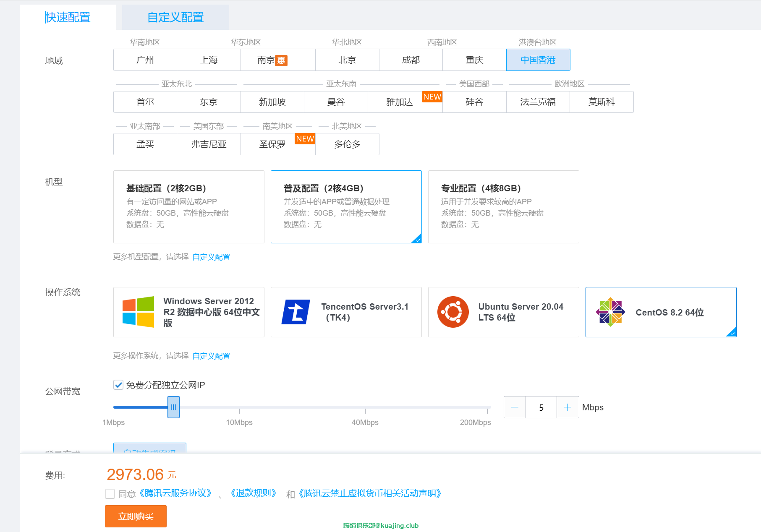Switch to 快速配置 tab
The width and height of the screenshot is (761, 532).
68,17
